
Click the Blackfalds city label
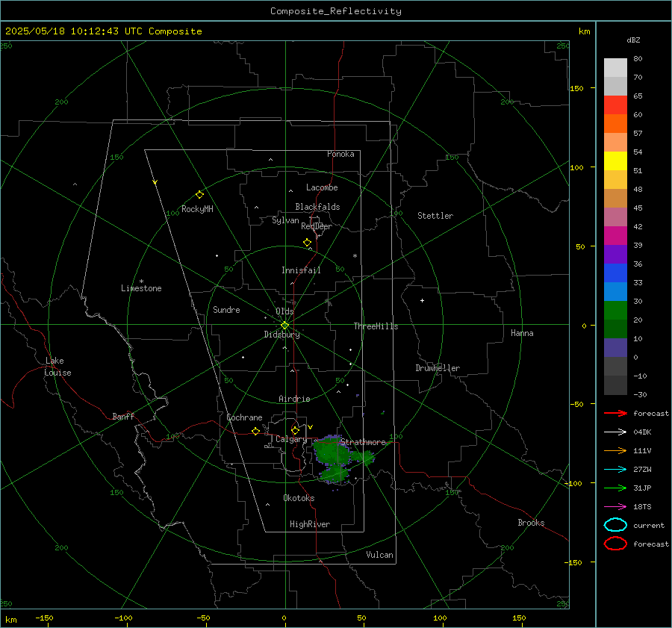317,207
